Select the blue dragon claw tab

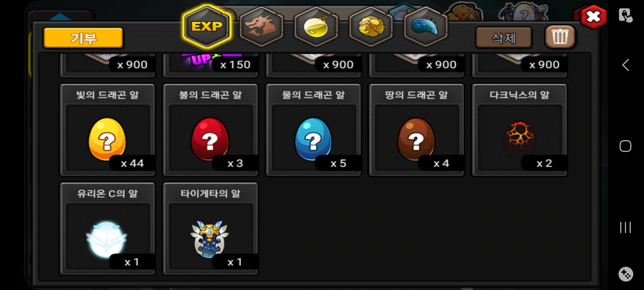pos(425,27)
